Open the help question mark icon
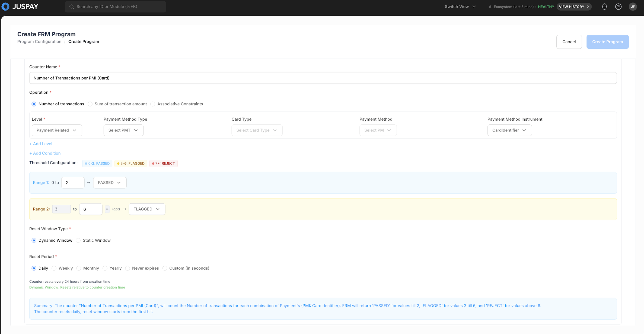This screenshot has height=334, width=644. pyautogui.click(x=618, y=7)
